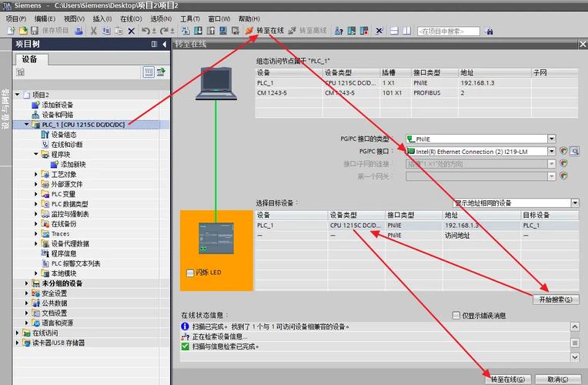Viewport: 588px width, 385px height.
Task: Click the Download to device icon
Action: point(198,31)
